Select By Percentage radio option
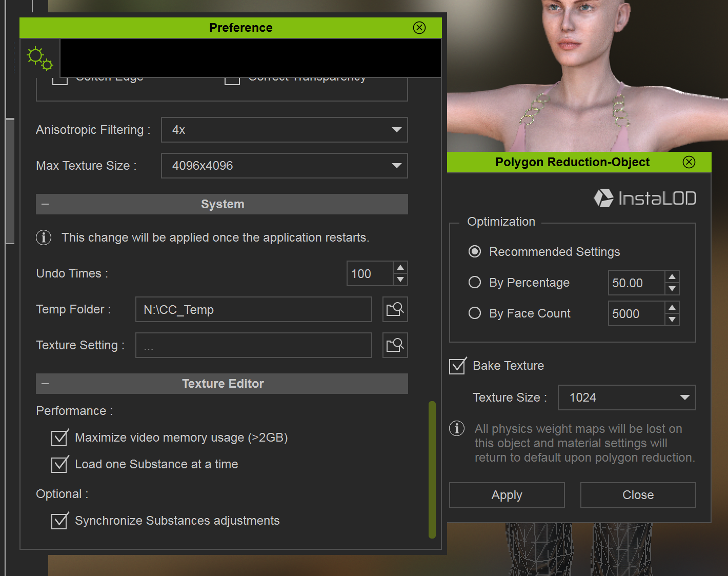The image size is (728, 576). 475,283
